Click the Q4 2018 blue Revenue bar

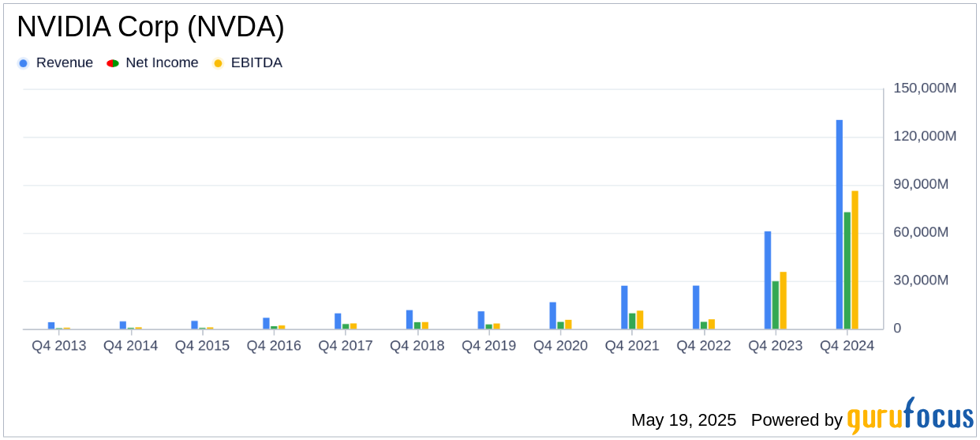coord(410,319)
